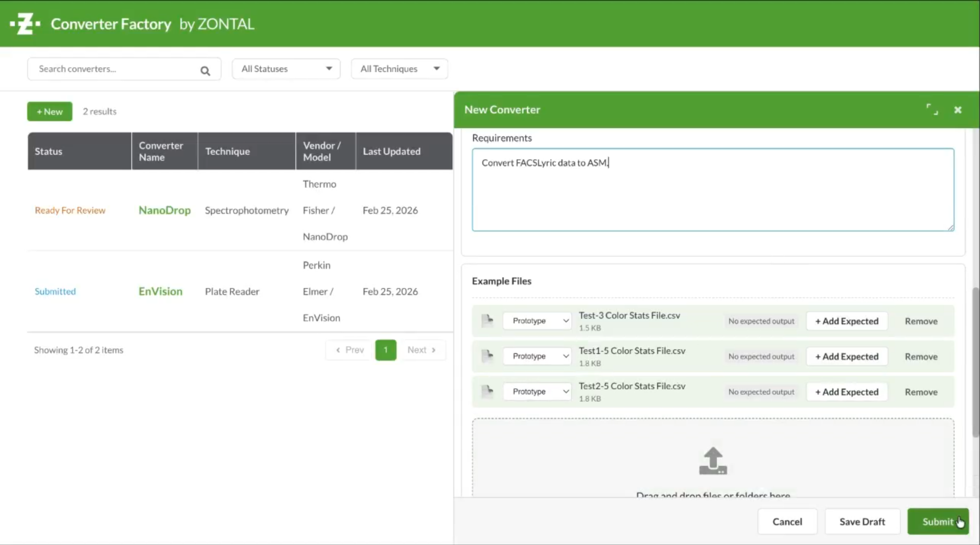The height and width of the screenshot is (545, 980).
Task: Click file icon for Test-3 Color Stats File.csv
Action: click(487, 321)
